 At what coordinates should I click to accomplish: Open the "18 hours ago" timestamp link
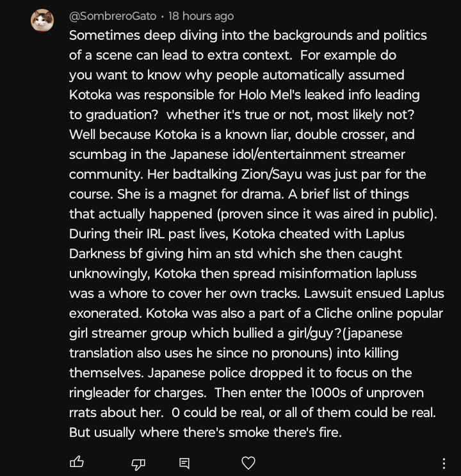click(201, 16)
